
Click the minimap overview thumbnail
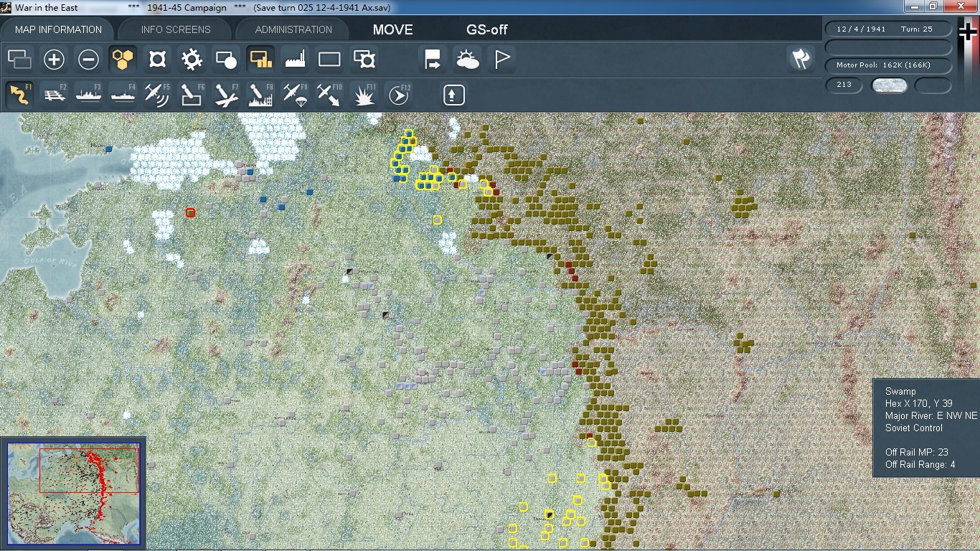[x=73, y=494]
